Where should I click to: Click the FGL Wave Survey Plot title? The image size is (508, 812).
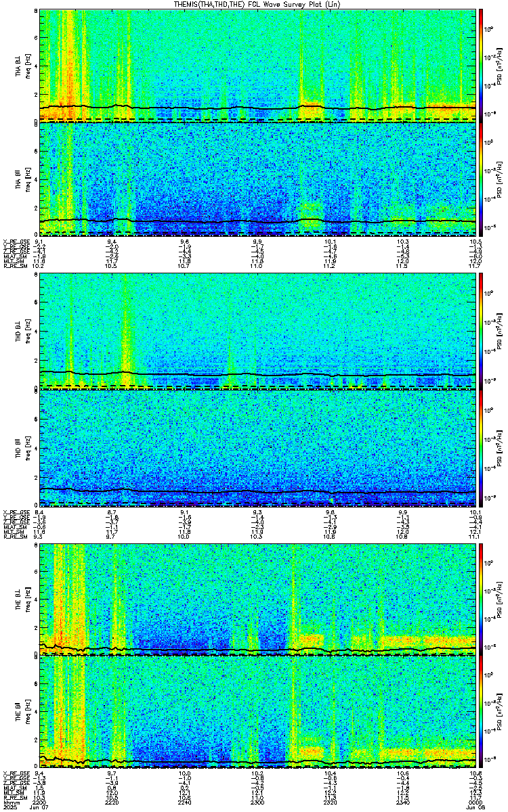coord(254,5)
